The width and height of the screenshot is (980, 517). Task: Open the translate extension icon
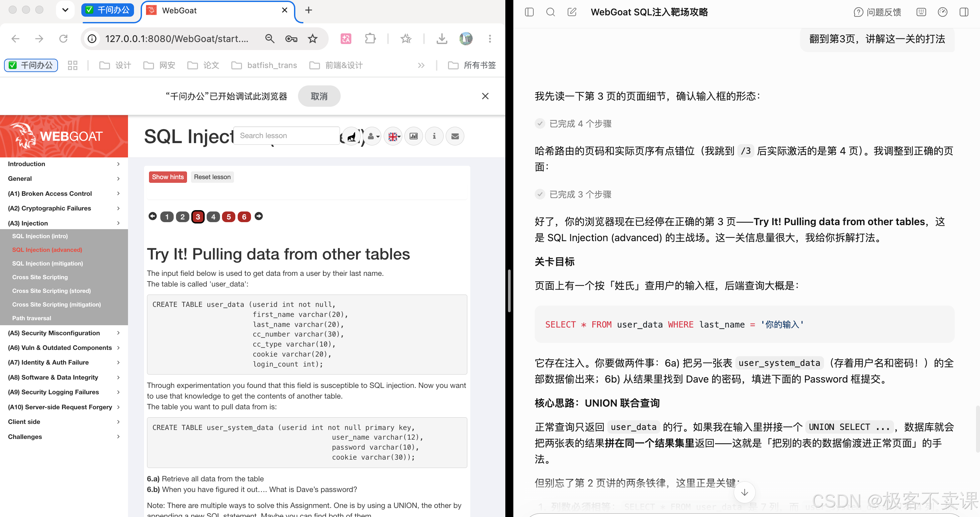346,38
